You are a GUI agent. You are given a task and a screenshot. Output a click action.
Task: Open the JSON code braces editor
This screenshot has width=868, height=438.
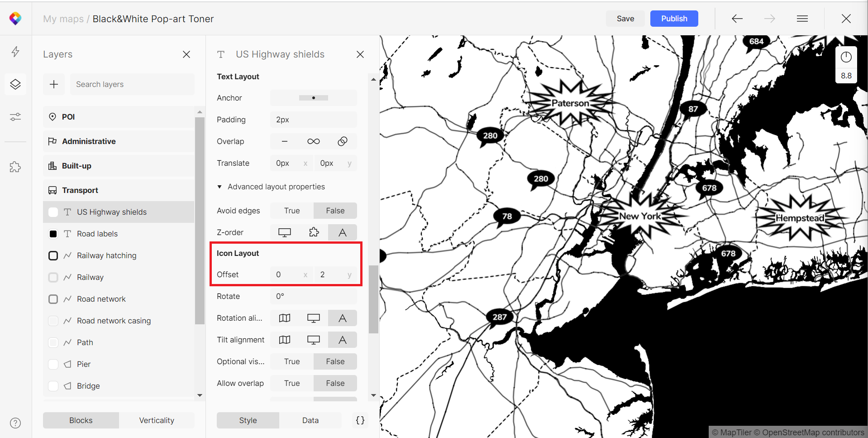360,420
